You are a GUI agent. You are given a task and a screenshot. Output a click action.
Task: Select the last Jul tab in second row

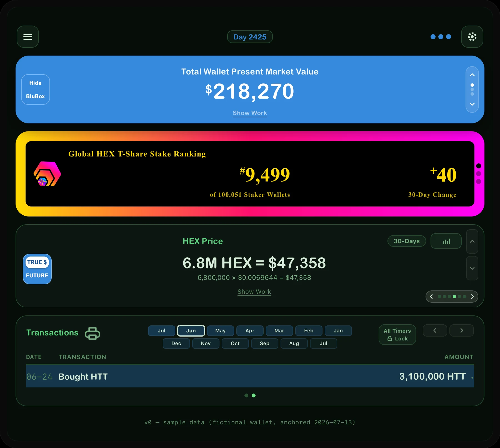[x=324, y=344]
